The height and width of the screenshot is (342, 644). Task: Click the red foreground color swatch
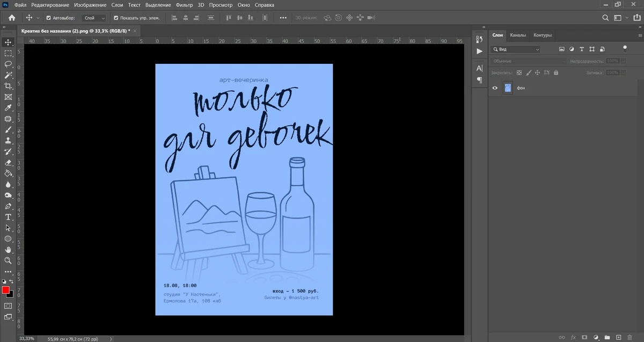[x=6, y=290]
